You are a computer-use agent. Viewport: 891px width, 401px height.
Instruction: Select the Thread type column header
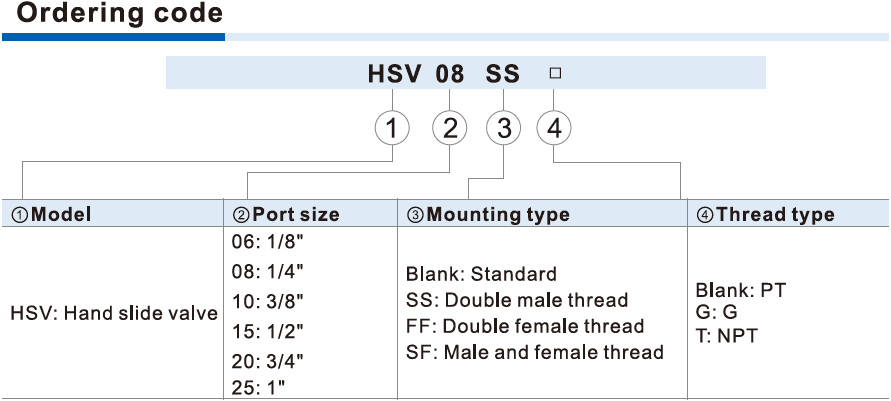point(765,214)
